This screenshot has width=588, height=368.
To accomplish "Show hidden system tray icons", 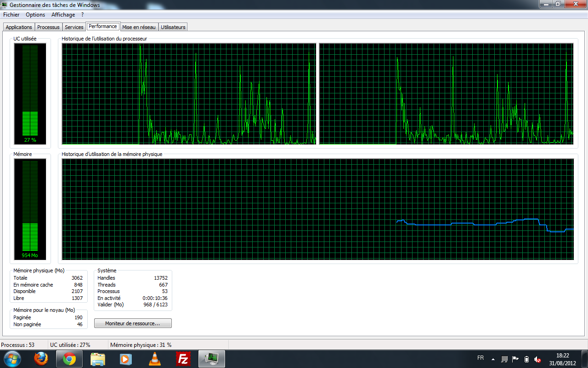I will (493, 359).
